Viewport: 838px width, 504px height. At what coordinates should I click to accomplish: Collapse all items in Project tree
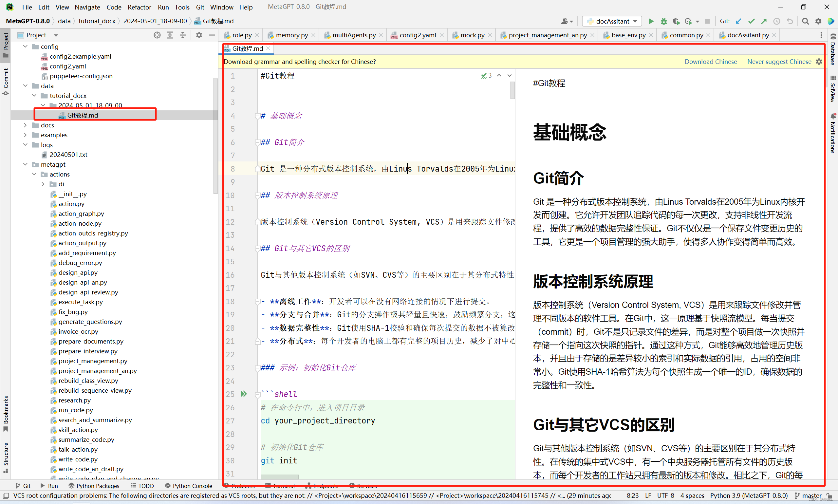tap(183, 35)
